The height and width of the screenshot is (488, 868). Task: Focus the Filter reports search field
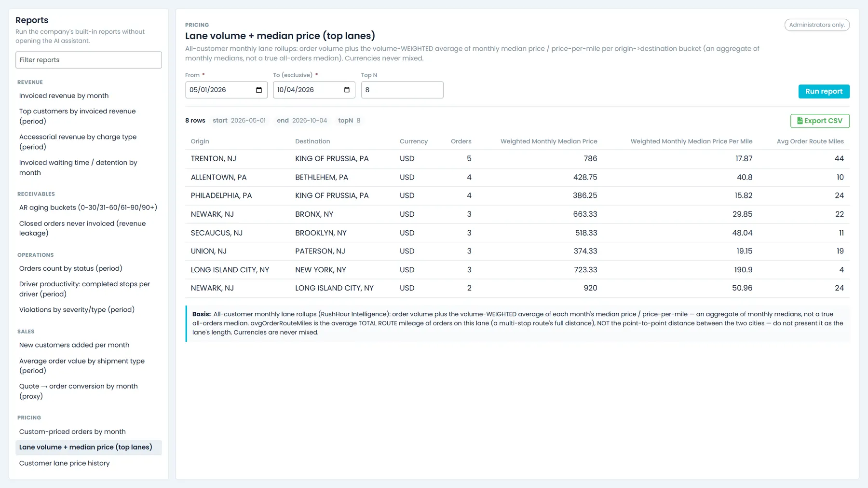click(x=89, y=60)
